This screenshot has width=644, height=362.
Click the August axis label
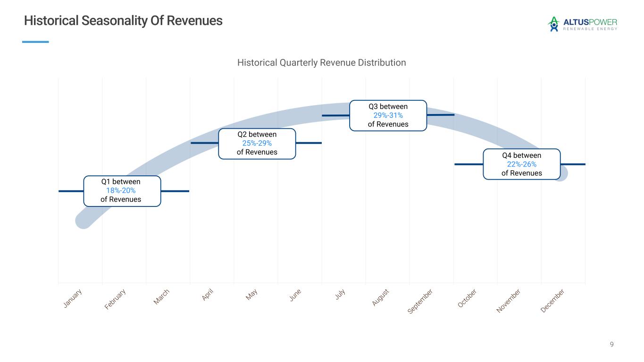click(x=381, y=297)
